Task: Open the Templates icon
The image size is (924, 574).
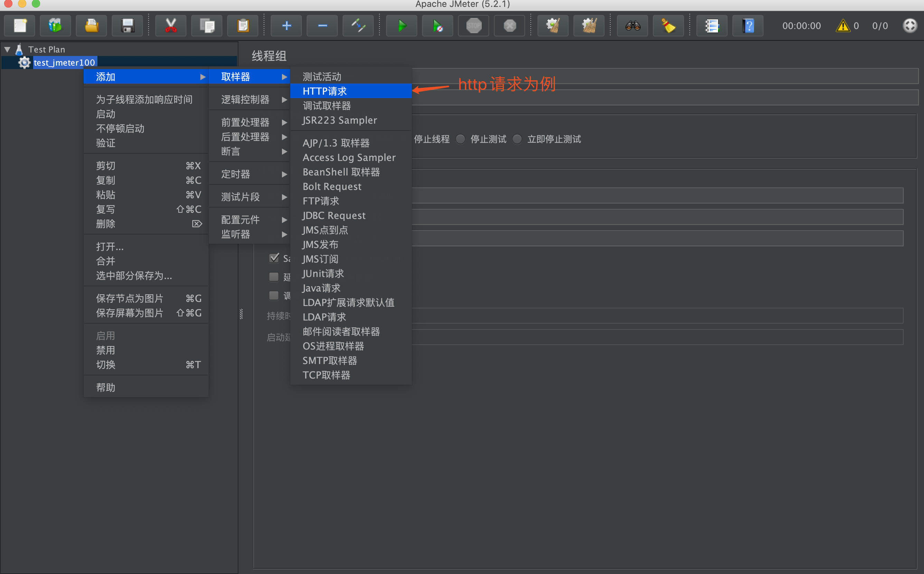Action: point(55,26)
